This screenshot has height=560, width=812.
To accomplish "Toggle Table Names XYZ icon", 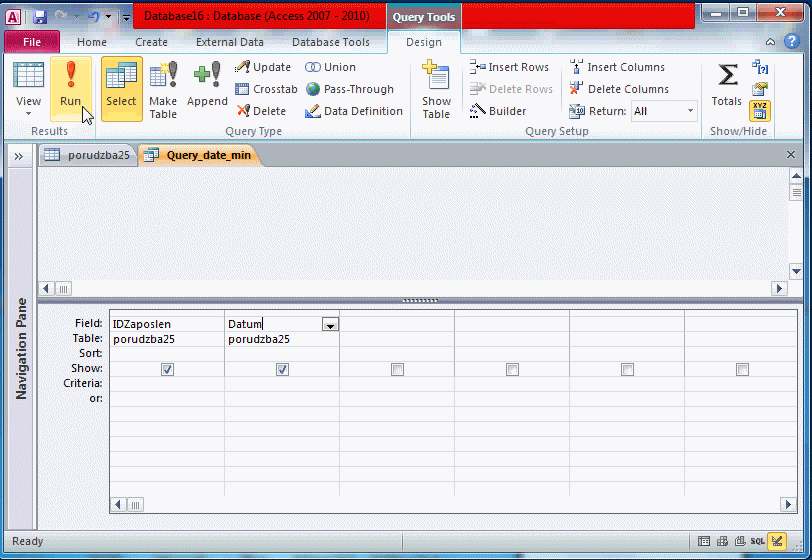I will 760,111.
